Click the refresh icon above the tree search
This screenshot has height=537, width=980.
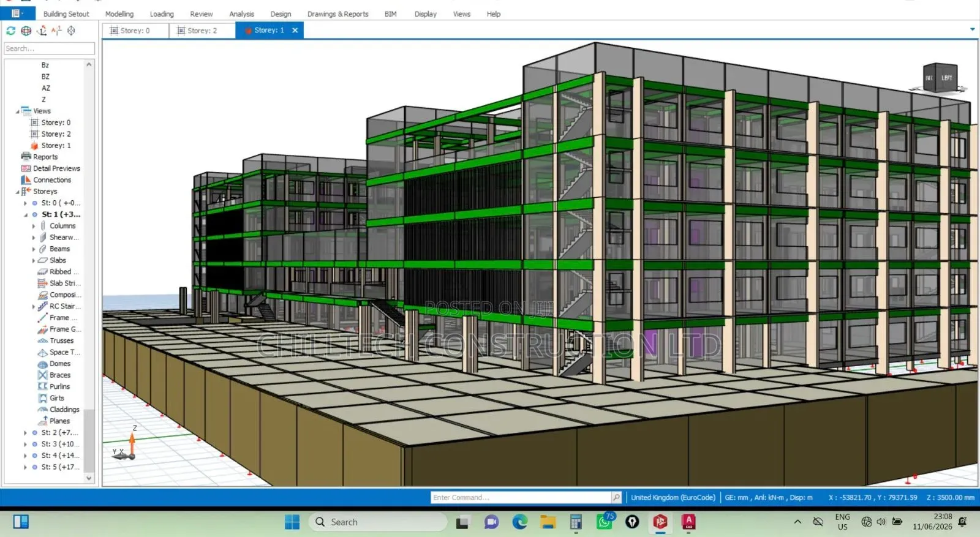point(11,31)
